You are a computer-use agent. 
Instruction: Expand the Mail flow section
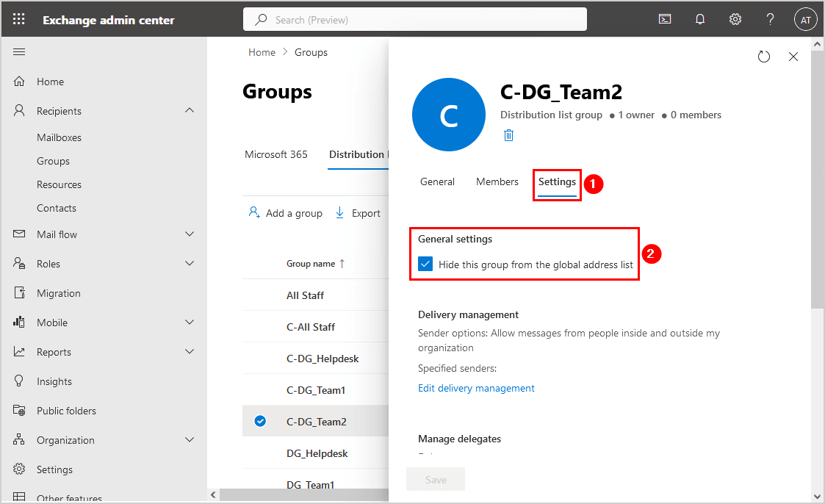pos(190,234)
